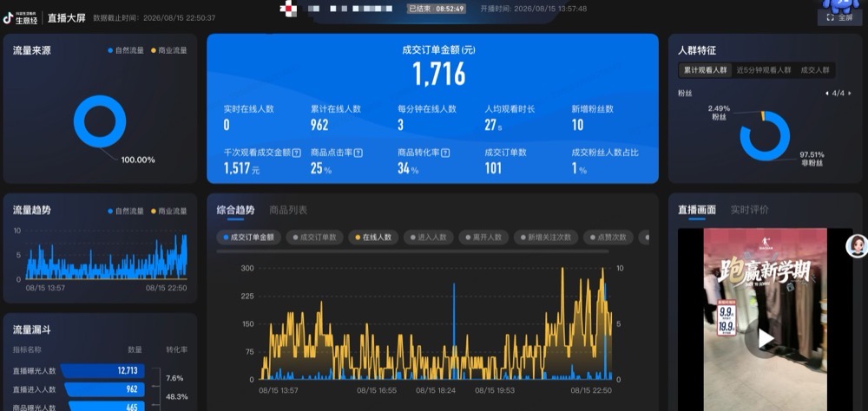Click the 已结束 08:52:49 status badge
This screenshot has height=411, width=868.
437,9
